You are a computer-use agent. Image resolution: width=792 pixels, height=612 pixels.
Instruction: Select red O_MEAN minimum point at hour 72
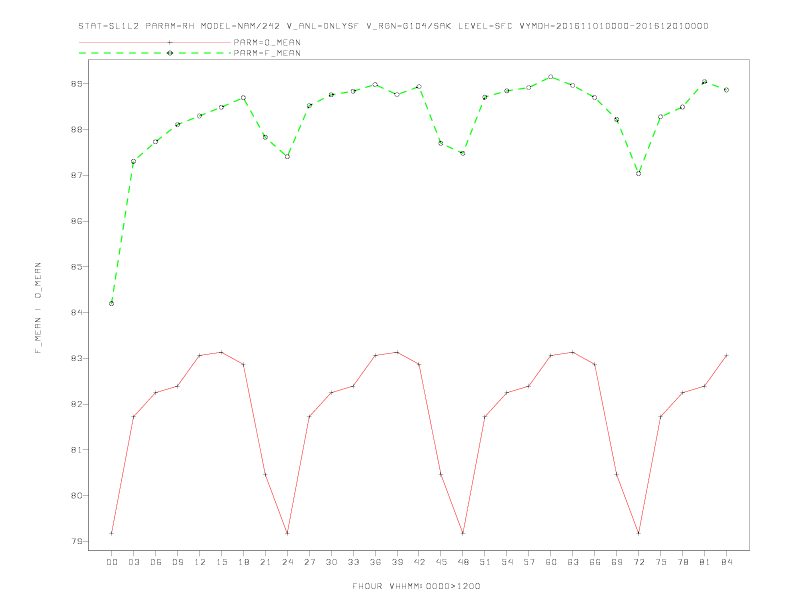638,533
